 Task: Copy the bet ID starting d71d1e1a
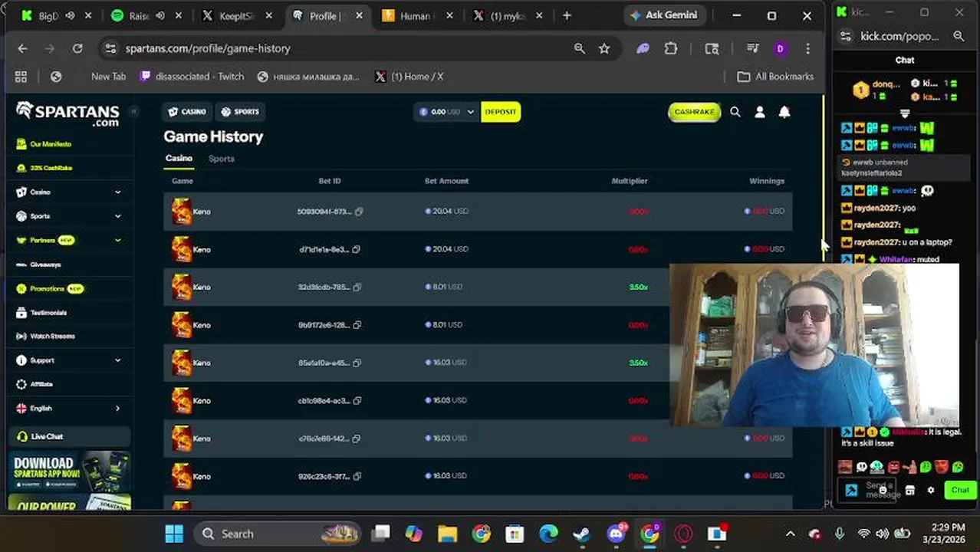pyautogui.click(x=357, y=249)
